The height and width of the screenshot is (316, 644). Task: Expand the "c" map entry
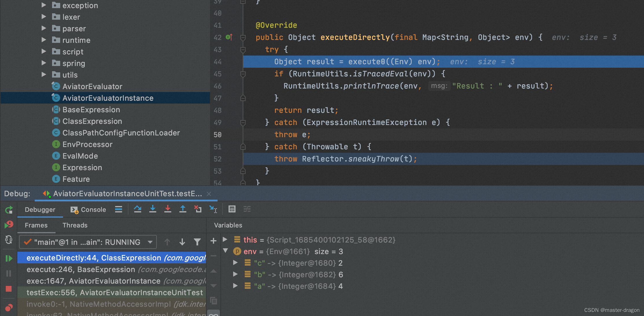[235, 263]
